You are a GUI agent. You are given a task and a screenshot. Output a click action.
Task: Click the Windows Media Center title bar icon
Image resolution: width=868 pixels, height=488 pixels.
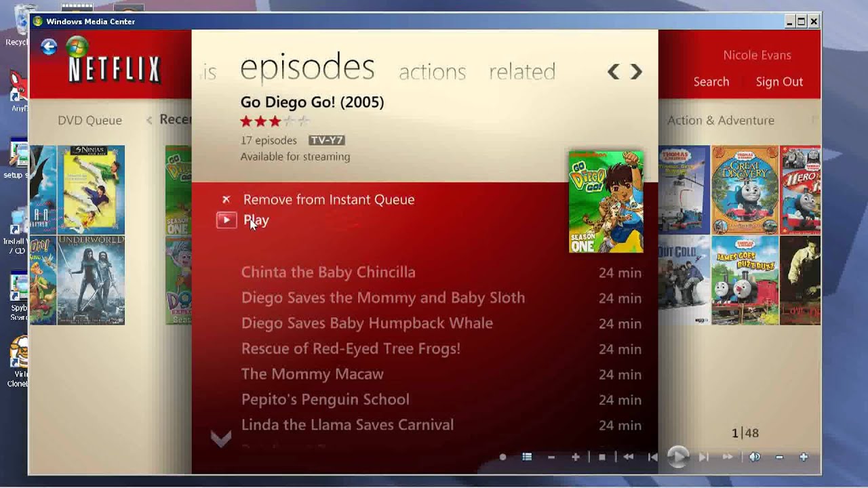click(37, 21)
